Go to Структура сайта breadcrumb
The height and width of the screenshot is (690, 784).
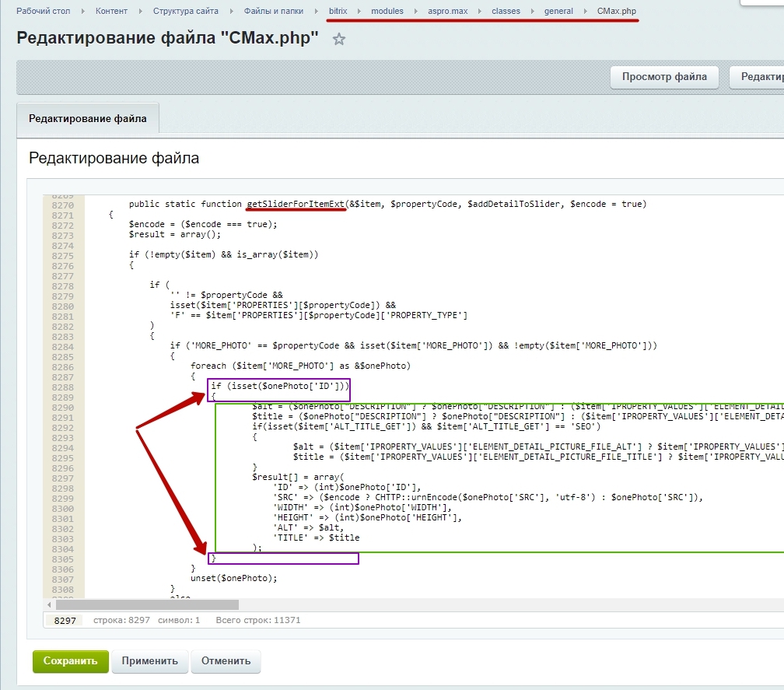(186, 12)
